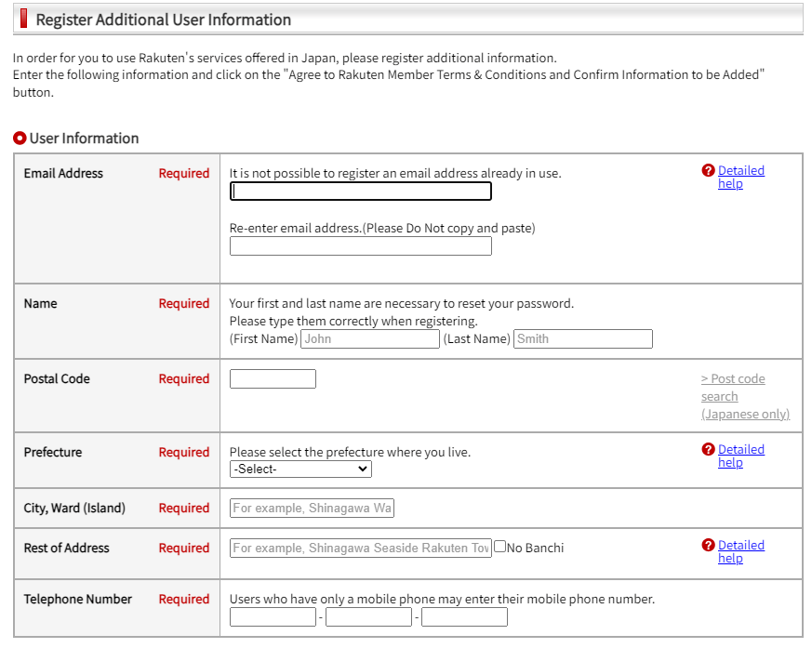Click first telephone number field
This screenshot has height=648, width=812.
tap(273, 617)
